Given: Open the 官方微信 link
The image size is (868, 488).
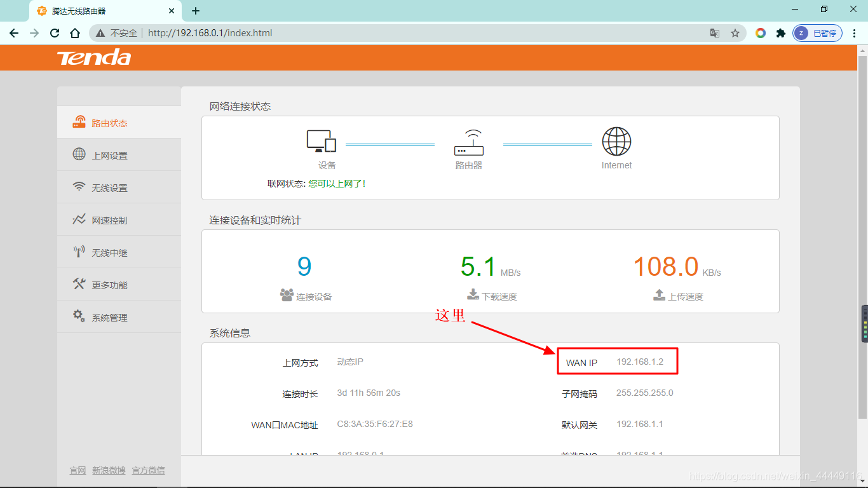Looking at the screenshot, I should [148, 470].
